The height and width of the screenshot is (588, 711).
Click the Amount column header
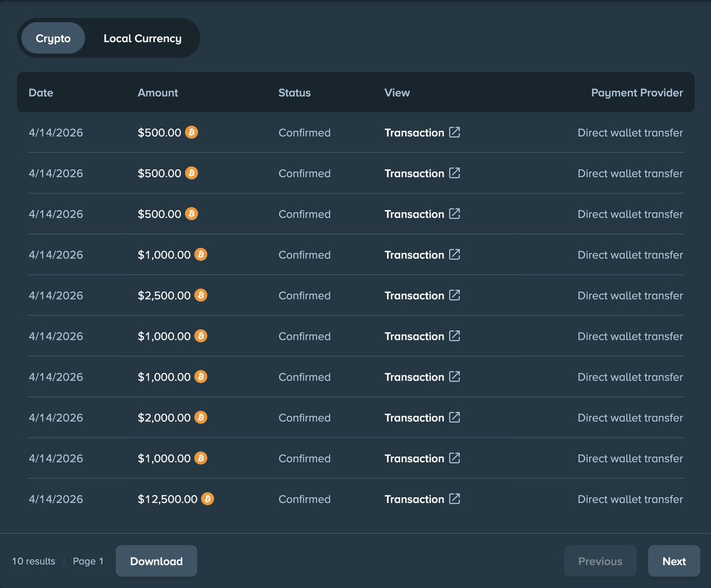point(158,92)
